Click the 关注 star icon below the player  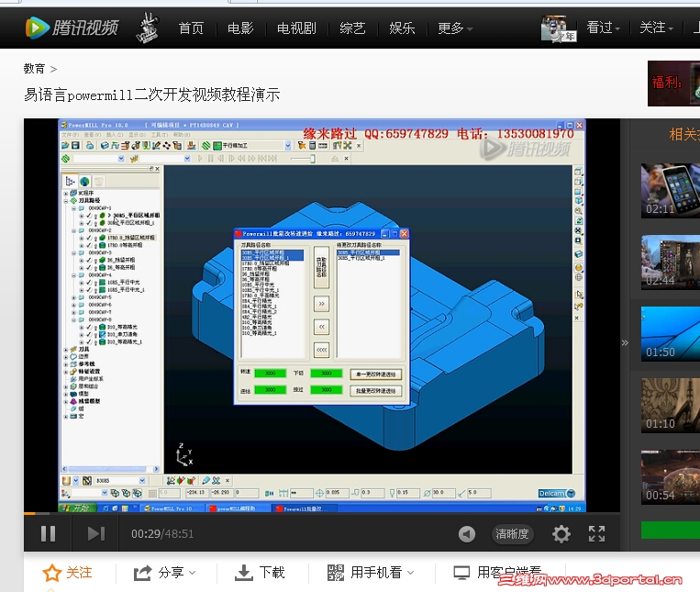click(52, 573)
